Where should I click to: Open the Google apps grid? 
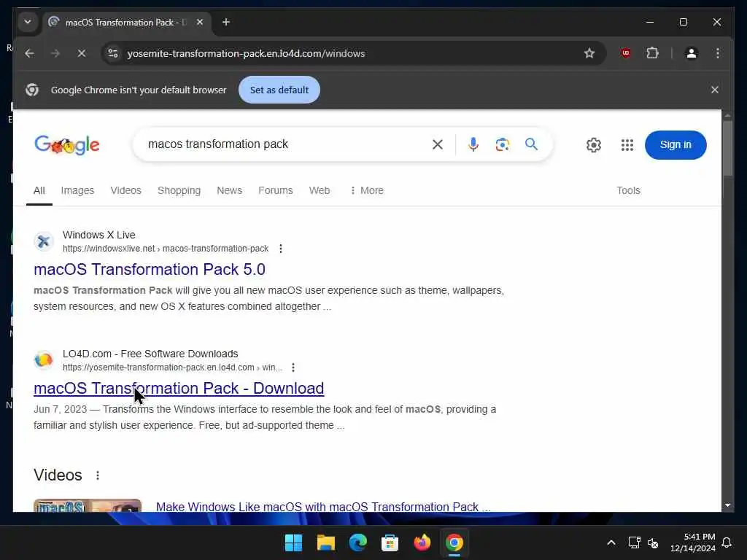click(x=627, y=145)
